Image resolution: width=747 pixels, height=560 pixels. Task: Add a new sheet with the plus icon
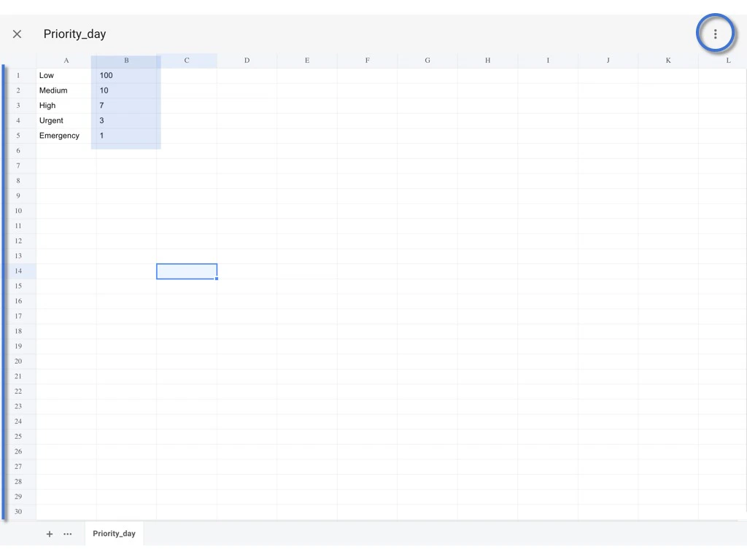click(x=50, y=534)
